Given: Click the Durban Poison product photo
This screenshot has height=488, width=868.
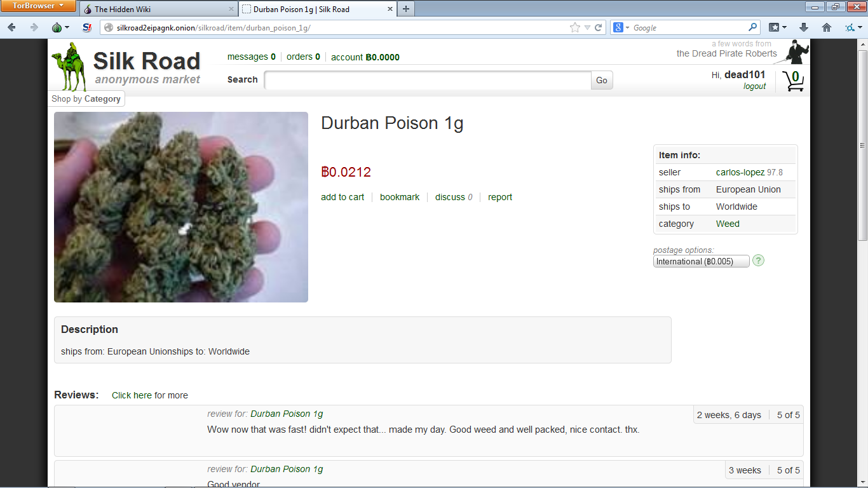Looking at the screenshot, I should 181,207.
